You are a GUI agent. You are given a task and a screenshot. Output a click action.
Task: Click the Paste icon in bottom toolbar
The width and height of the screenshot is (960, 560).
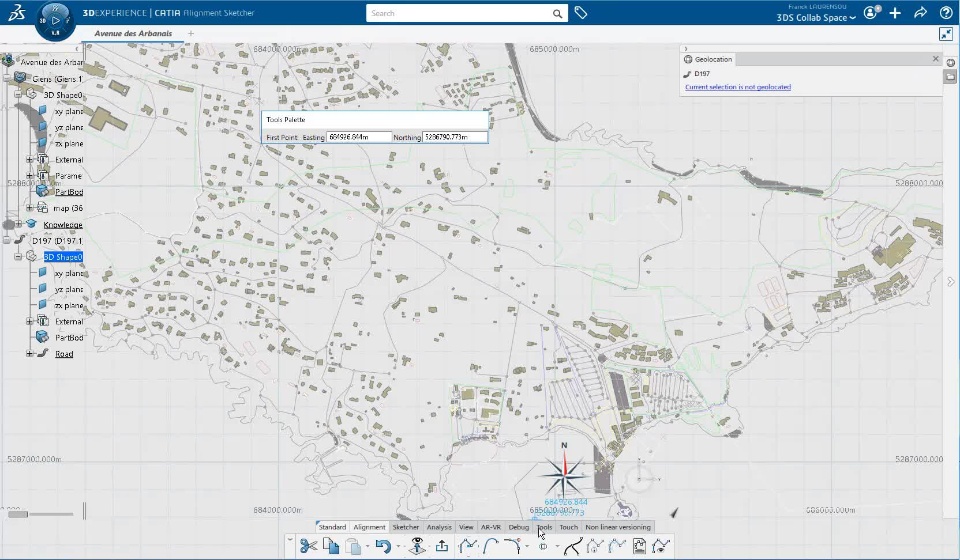tap(353, 545)
